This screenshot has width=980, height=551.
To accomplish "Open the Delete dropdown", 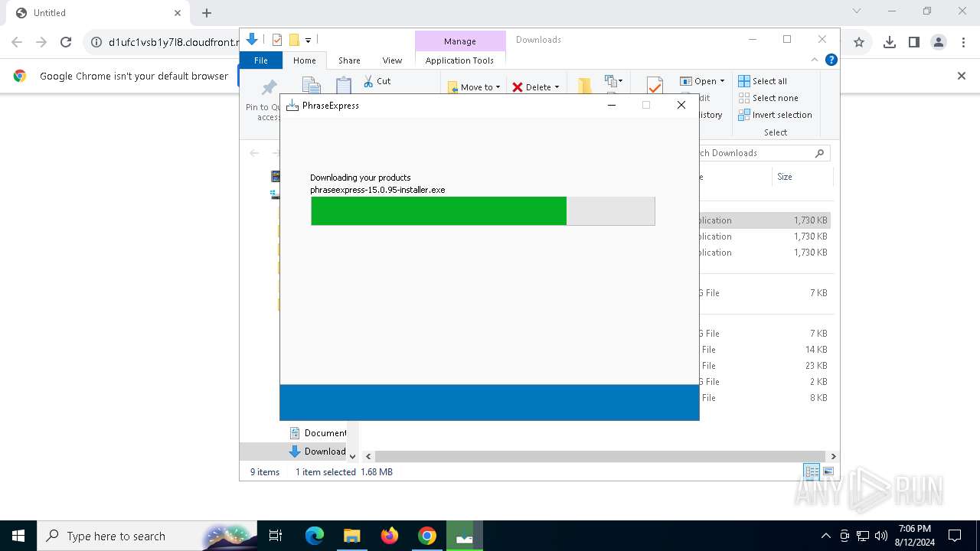I will [536, 87].
